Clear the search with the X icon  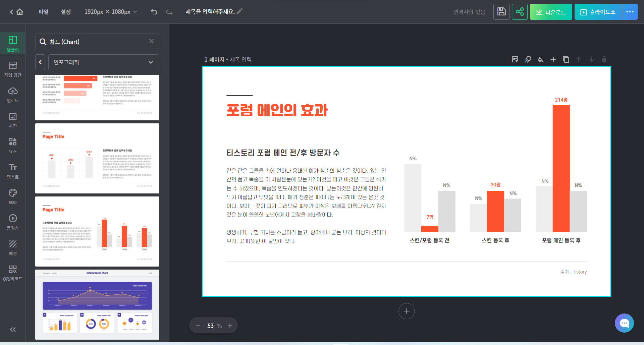point(151,41)
